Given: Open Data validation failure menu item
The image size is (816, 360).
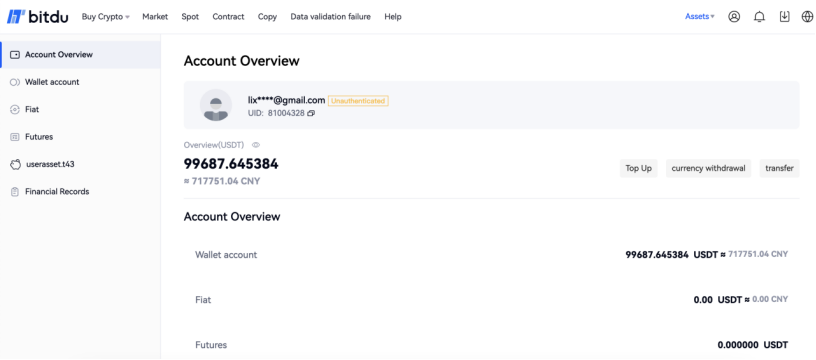Looking at the screenshot, I should [330, 17].
